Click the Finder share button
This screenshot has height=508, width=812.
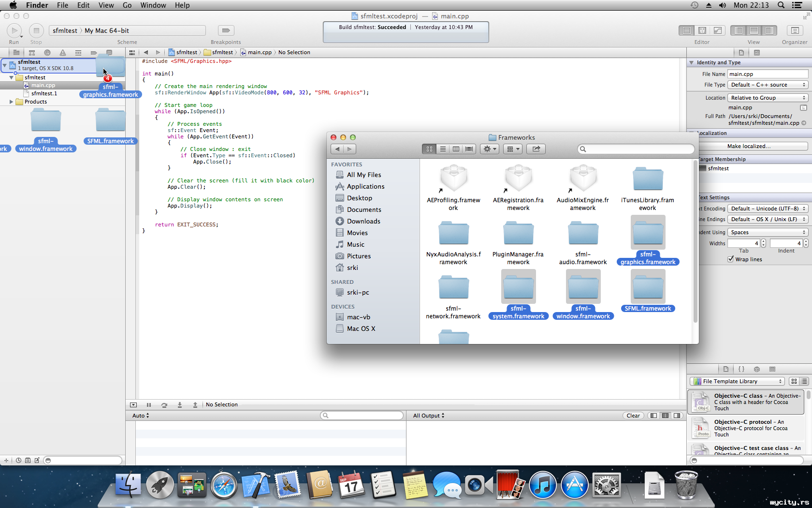(536, 149)
